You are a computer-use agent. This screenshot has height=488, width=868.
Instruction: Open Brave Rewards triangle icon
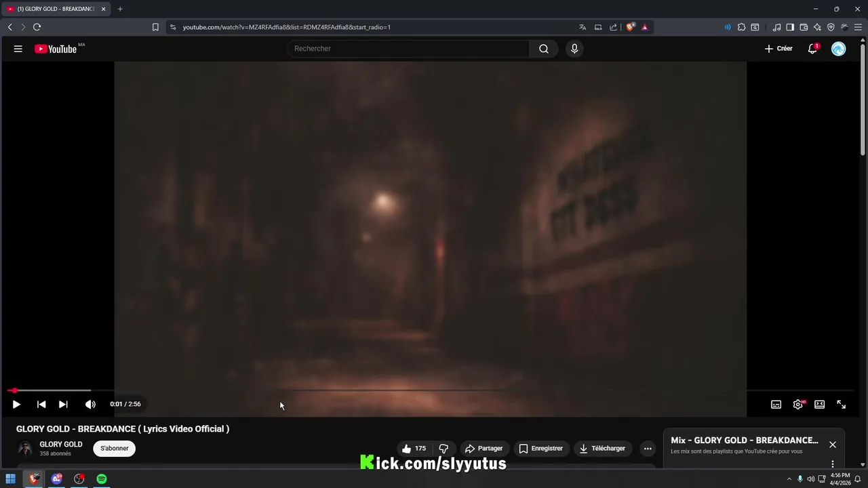(x=644, y=27)
